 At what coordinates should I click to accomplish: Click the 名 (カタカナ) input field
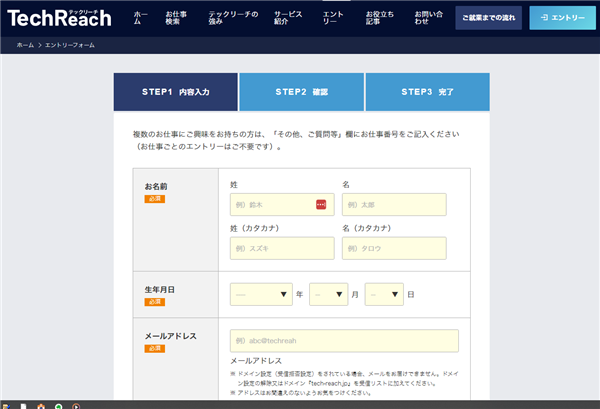click(394, 248)
